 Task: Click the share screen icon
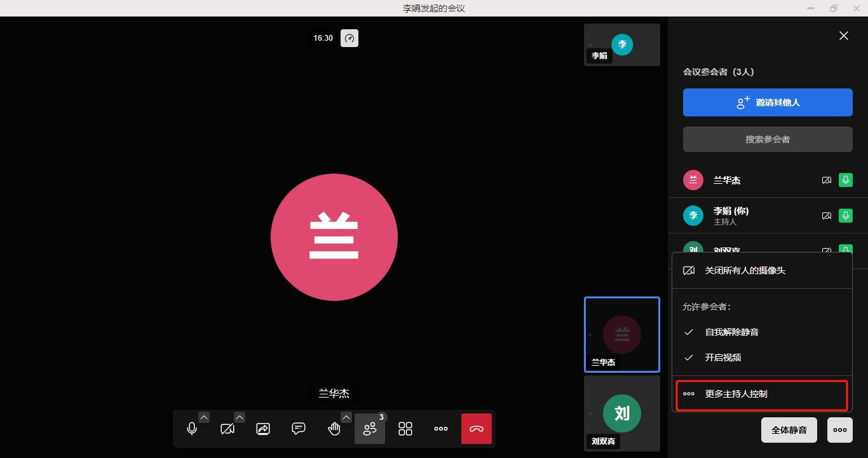point(263,429)
